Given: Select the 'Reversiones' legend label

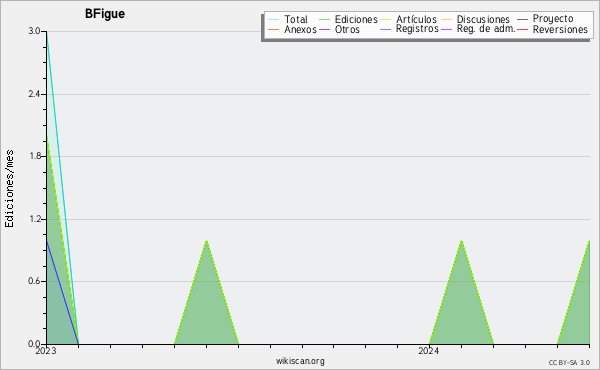Looking at the screenshot, I should (560, 29).
